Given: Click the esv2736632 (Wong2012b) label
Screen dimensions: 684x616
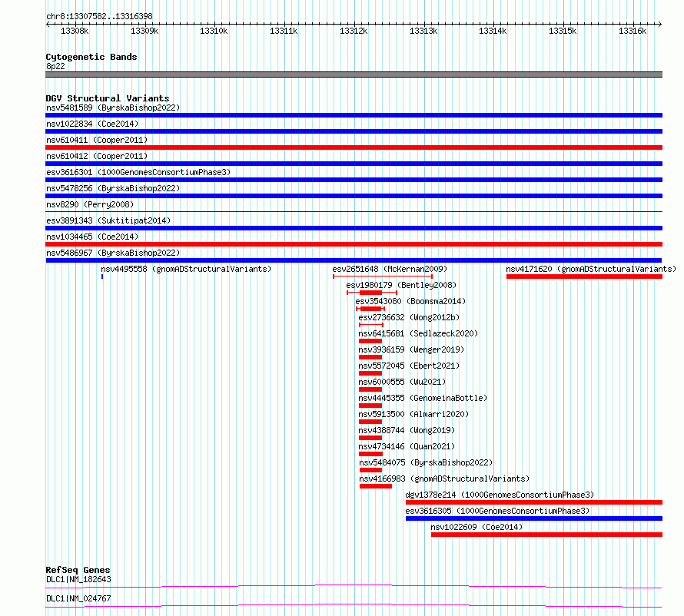Looking at the screenshot, I should coord(409,317).
